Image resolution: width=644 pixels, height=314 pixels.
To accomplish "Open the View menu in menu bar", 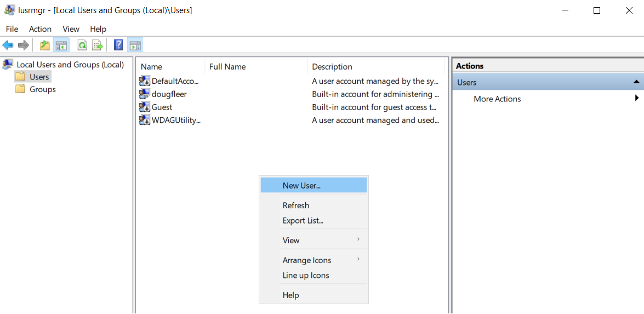I will click(71, 29).
